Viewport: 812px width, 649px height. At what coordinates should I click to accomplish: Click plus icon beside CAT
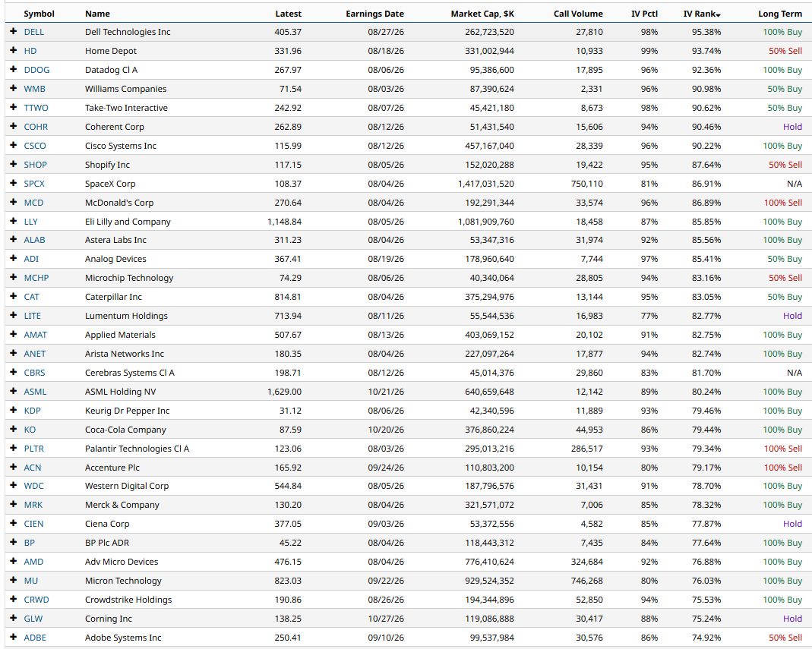click(x=14, y=297)
